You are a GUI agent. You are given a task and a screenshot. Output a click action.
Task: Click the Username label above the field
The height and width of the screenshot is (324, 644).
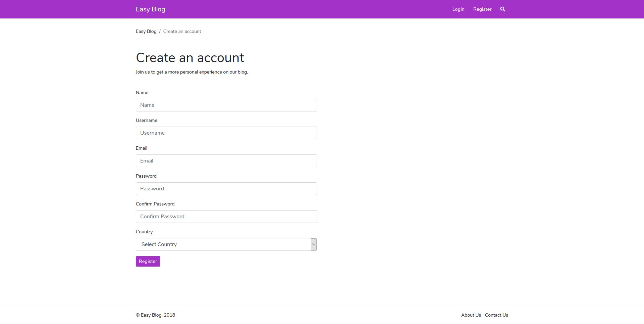(x=146, y=120)
